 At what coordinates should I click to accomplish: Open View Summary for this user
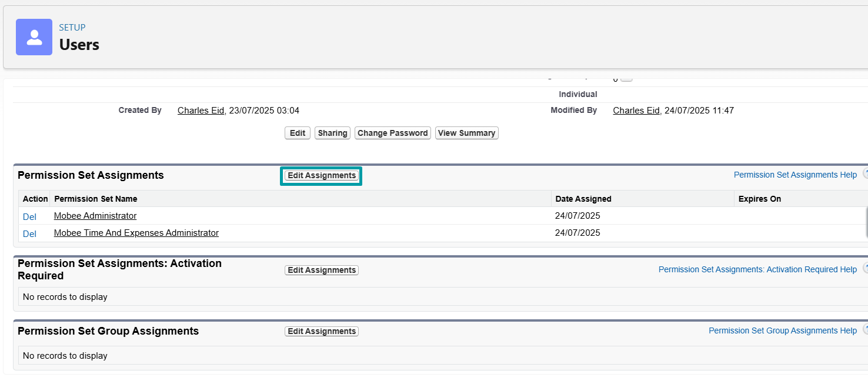[466, 133]
